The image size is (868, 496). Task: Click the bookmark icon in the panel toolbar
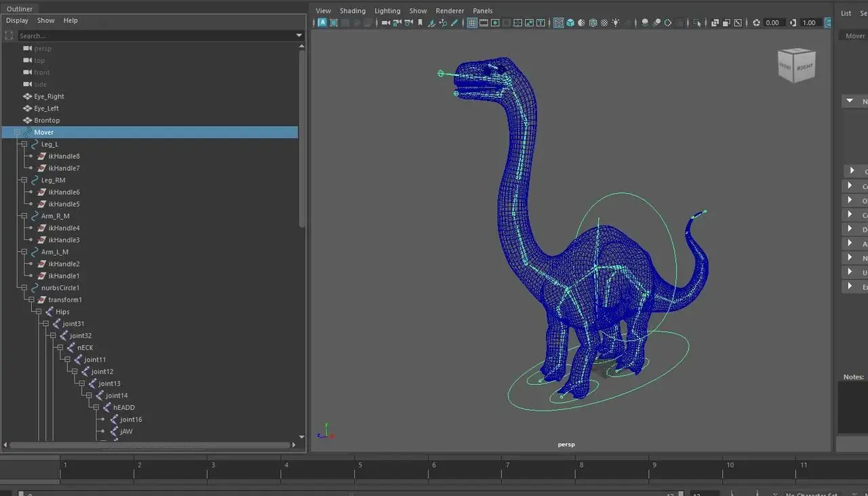tap(420, 23)
